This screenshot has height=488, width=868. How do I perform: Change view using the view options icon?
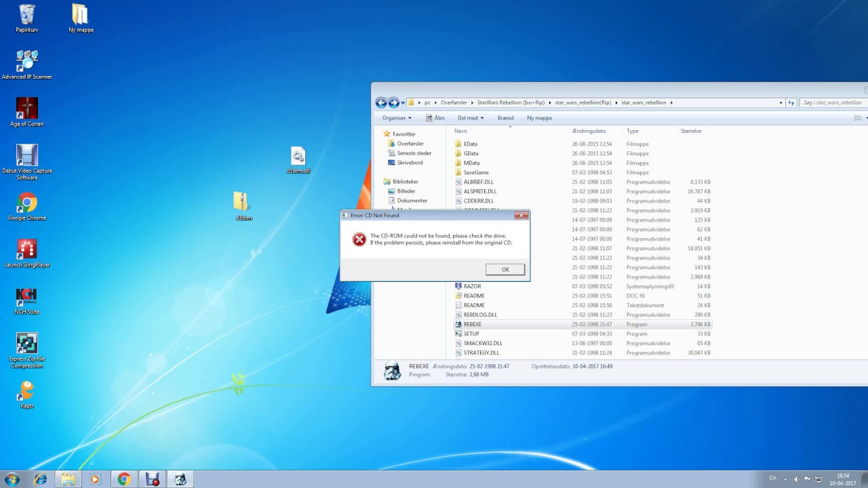click(x=858, y=118)
